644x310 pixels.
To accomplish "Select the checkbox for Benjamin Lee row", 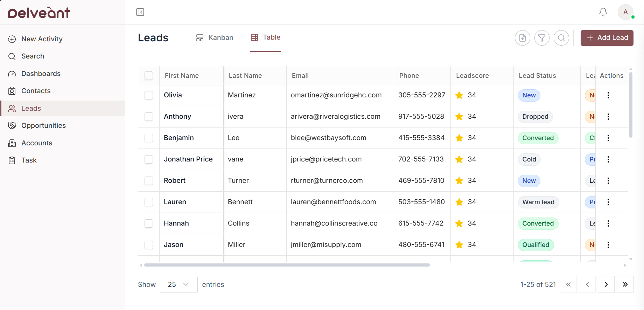I will click(149, 138).
